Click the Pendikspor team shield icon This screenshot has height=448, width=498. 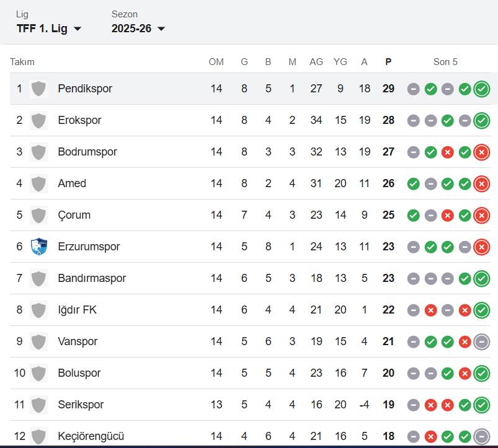[38, 89]
